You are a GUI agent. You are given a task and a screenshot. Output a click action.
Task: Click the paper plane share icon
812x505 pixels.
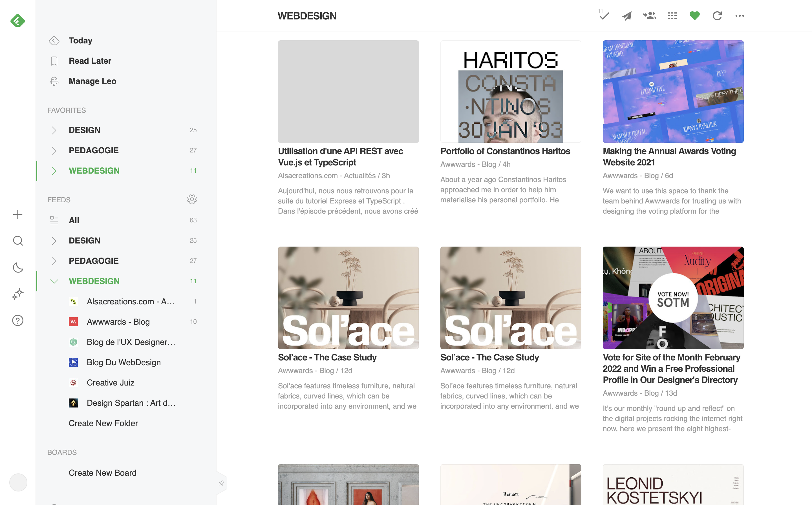(x=626, y=16)
